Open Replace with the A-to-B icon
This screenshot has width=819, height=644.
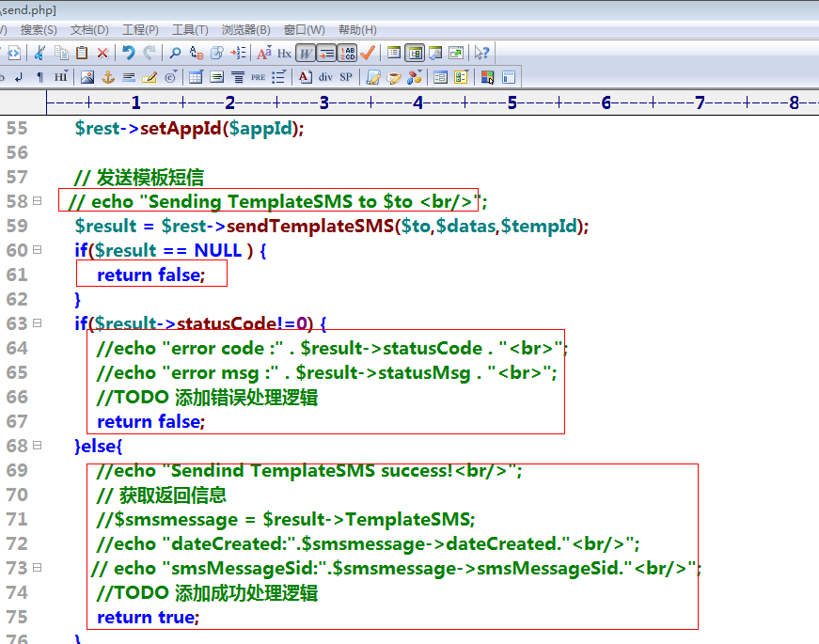click(x=197, y=53)
